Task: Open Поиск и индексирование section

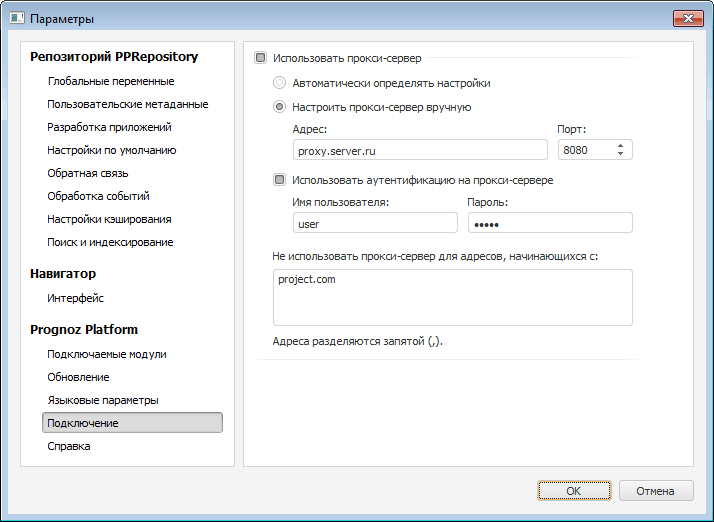Action: [110, 242]
